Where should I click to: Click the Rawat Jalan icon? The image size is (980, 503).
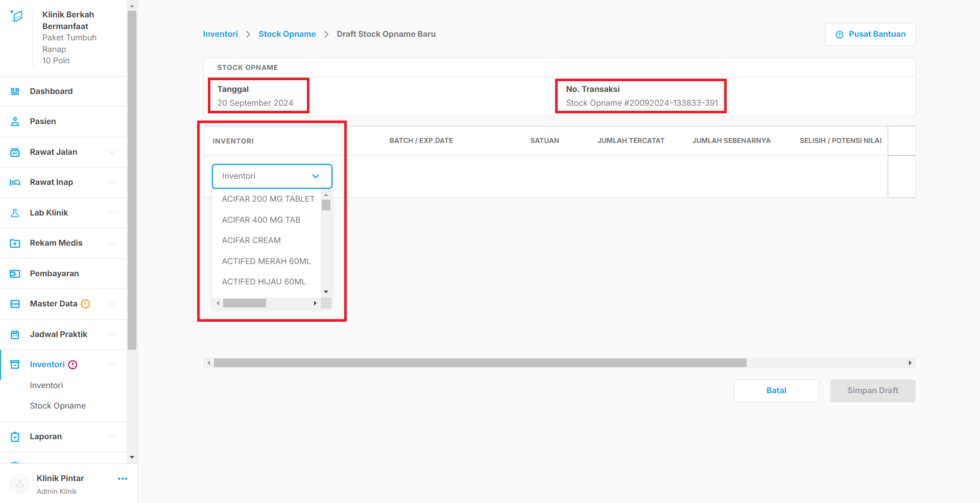(x=15, y=152)
